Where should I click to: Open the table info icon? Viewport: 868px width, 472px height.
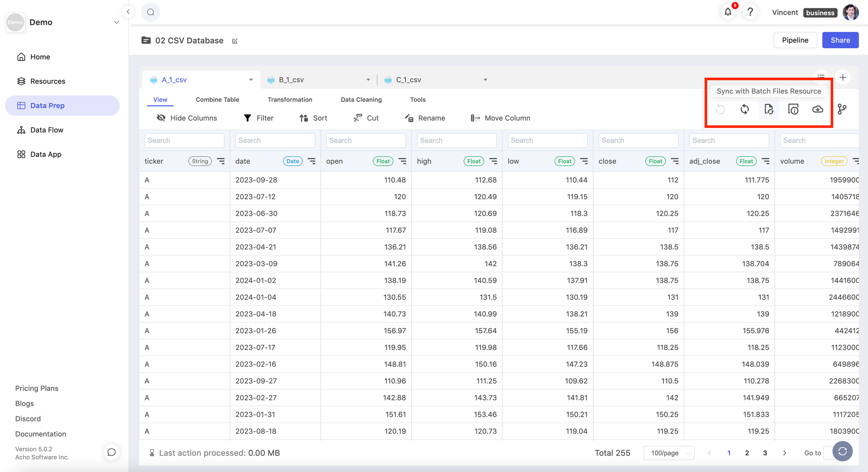[793, 109]
